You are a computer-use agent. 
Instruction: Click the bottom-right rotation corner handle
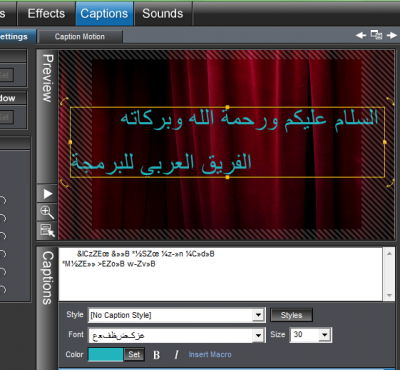(390, 183)
